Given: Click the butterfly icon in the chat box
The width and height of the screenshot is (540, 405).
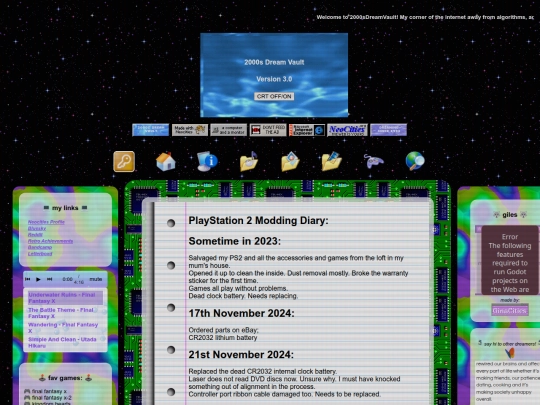Looking at the screenshot, I should pos(510,353).
